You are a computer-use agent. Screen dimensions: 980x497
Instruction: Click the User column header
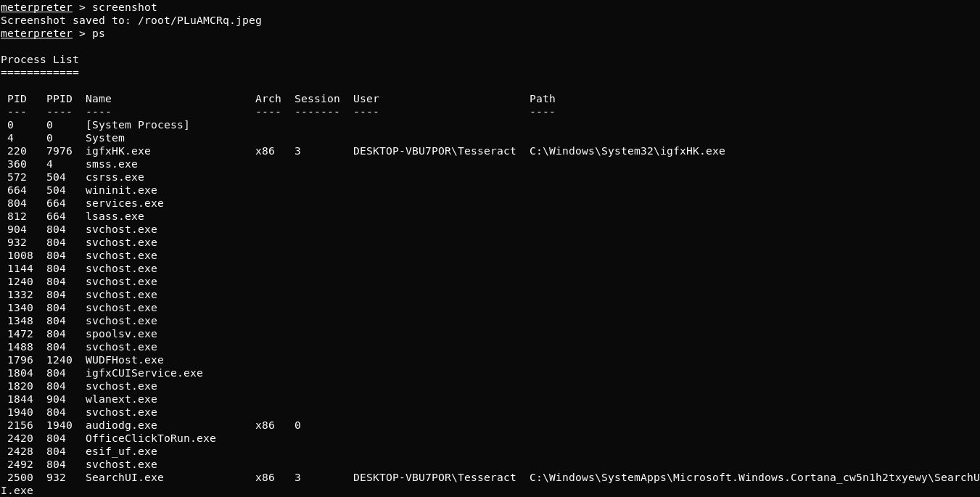pyautogui.click(x=366, y=99)
